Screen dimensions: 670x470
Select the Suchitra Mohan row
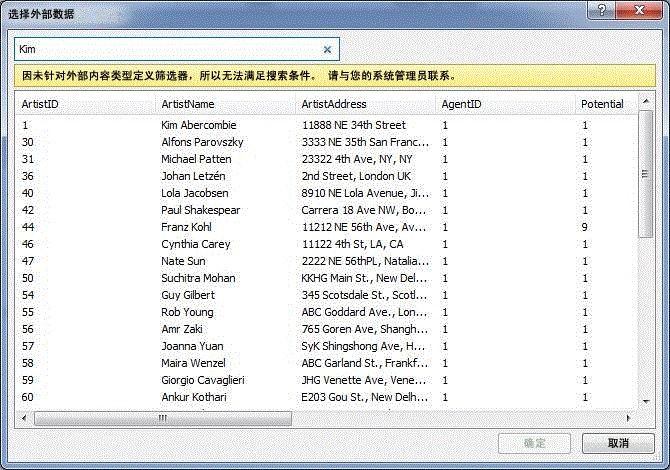point(327,278)
